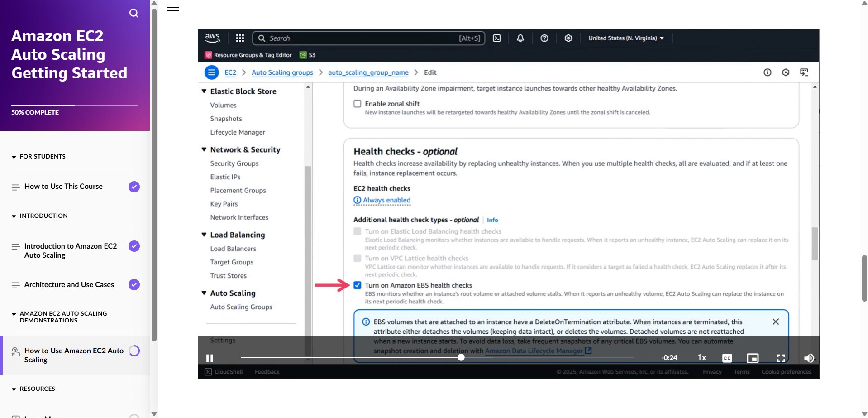Click the course progress bar 50% complete

click(x=75, y=106)
